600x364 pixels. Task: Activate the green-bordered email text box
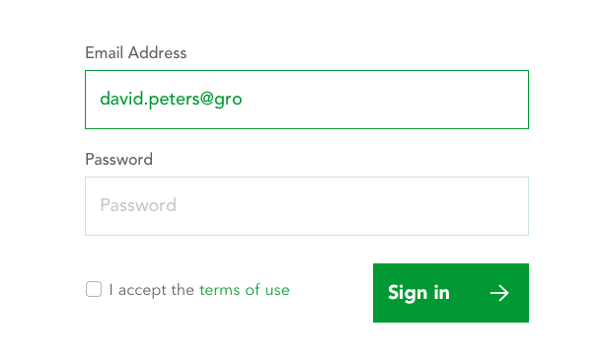click(307, 100)
